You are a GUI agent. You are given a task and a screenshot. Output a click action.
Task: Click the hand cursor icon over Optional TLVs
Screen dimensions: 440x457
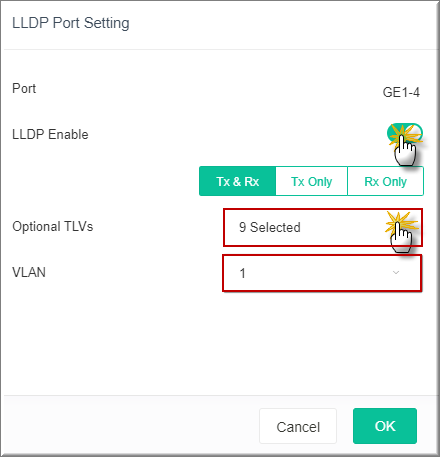(401, 237)
